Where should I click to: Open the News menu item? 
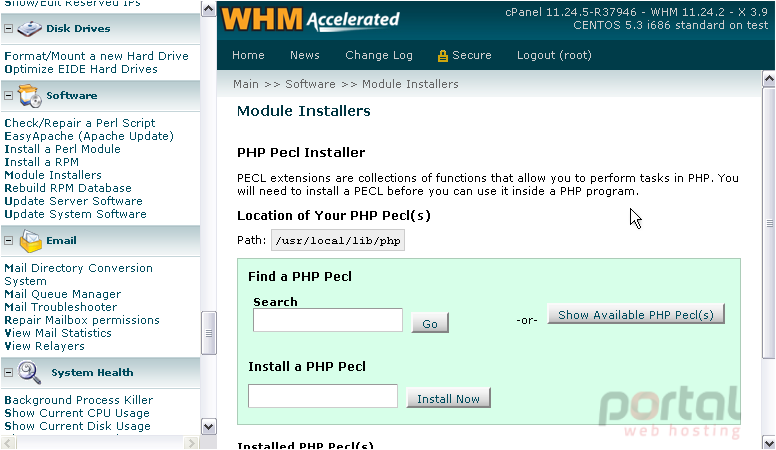304,55
